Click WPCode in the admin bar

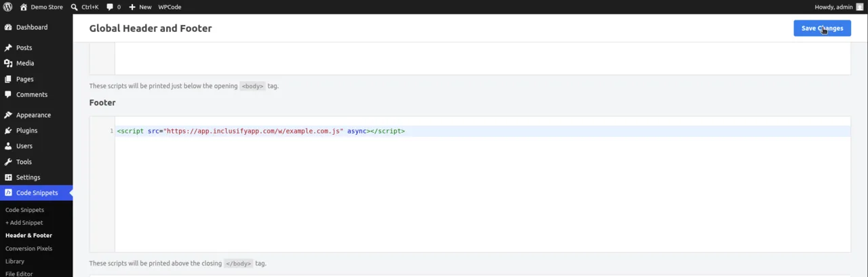coord(170,7)
